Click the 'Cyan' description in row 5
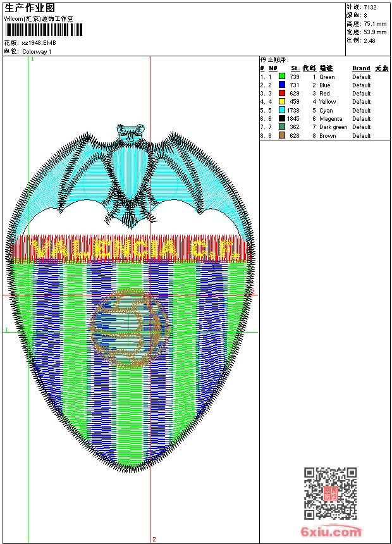Image resolution: width=392 pixels, height=544 pixels. point(326,110)
